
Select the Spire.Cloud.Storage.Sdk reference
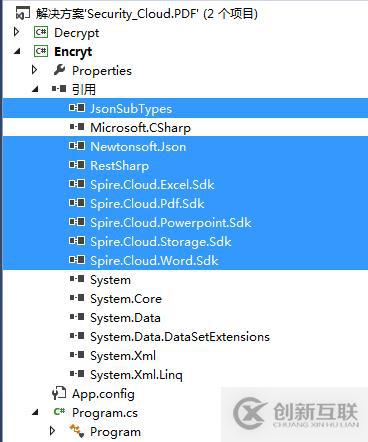click(161, 242)
